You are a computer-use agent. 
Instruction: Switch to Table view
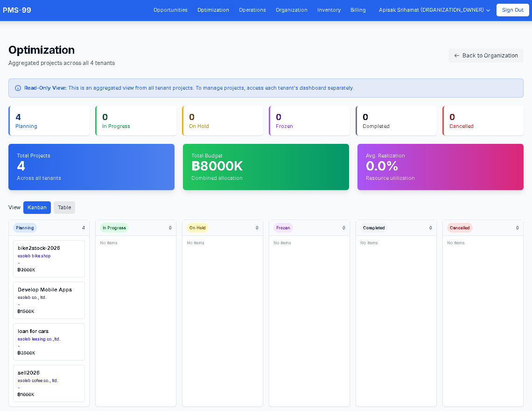click(x=64, y=207)
